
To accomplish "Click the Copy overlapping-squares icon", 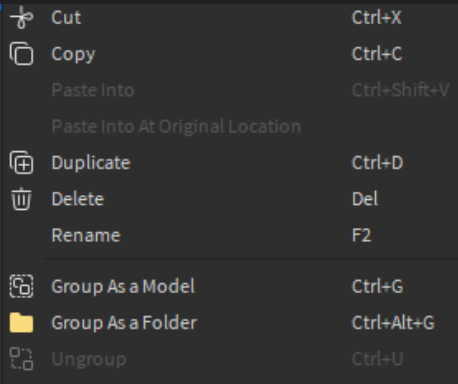I will pyautogui.click(x=21, y=53).
